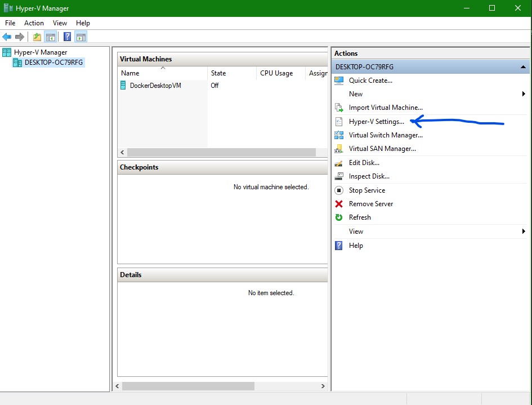The image size is (532, 405).
Task: Collapse the DESKTOP-OC79RFG actions section
Action: (x=524, y=67)
